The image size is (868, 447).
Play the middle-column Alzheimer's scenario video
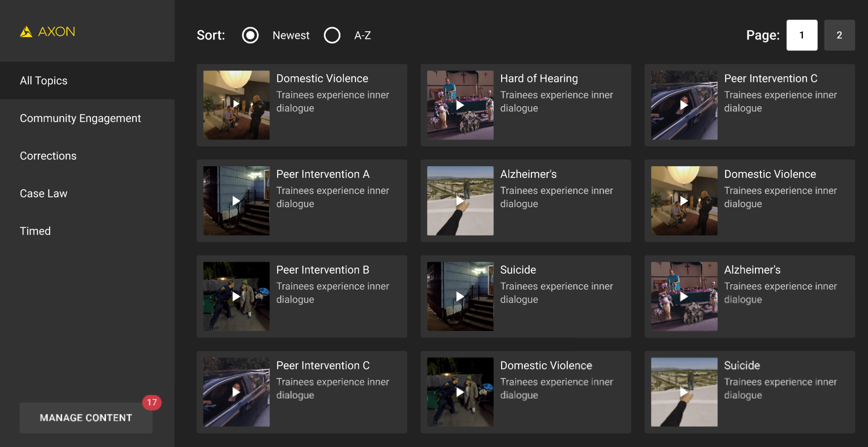pyautogui.click(x=460, y=201)
